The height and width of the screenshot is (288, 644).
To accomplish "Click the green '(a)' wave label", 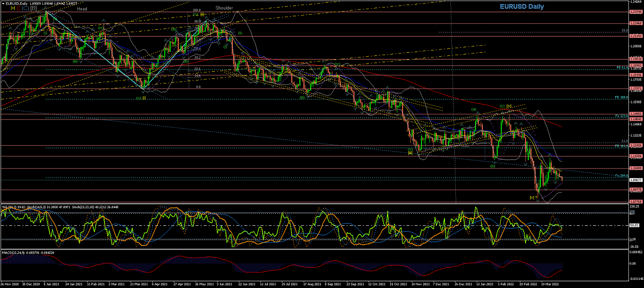I will click(x=473, y=109).
